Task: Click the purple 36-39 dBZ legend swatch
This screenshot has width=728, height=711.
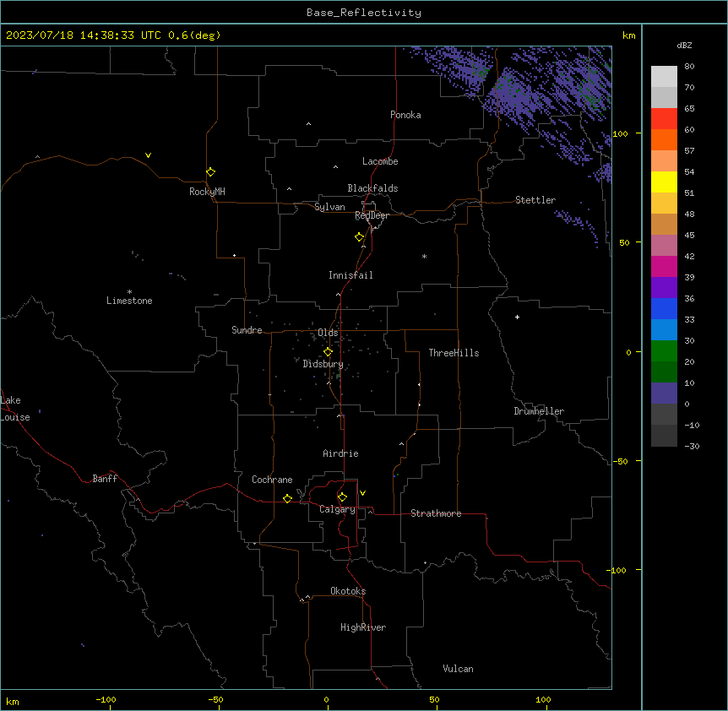Action: tap(664, 287)
